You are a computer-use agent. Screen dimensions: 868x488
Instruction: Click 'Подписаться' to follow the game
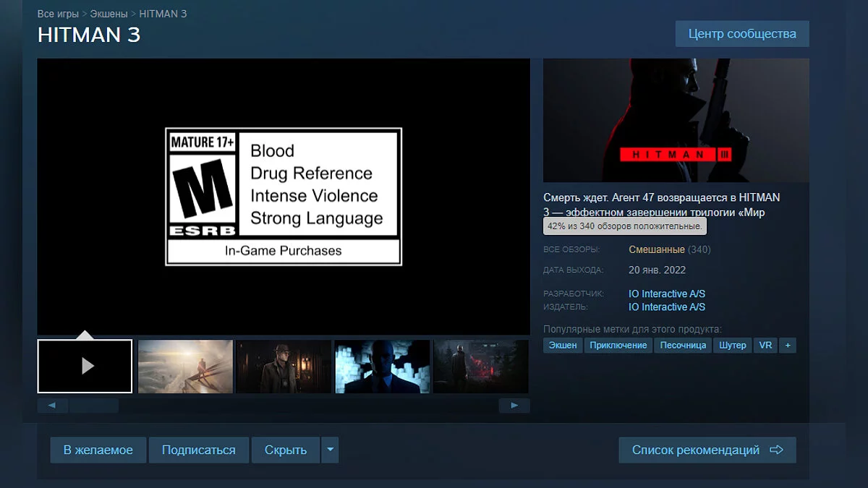[x=199, y=450]
